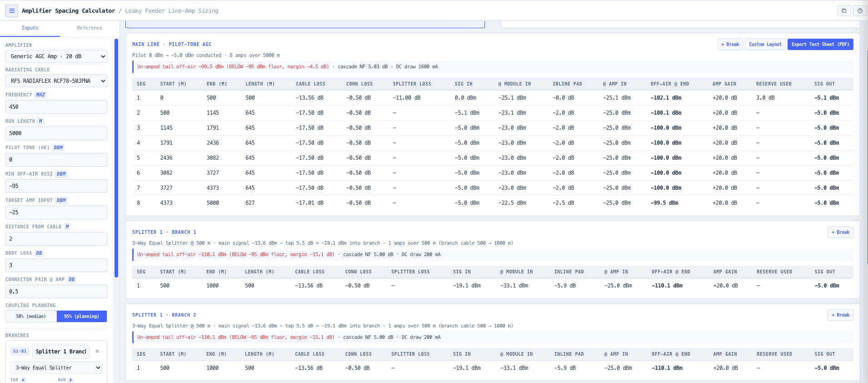868x383 pixels.
Task: Click the 3.0 dB reserve used cell
Action: (765, 98)
